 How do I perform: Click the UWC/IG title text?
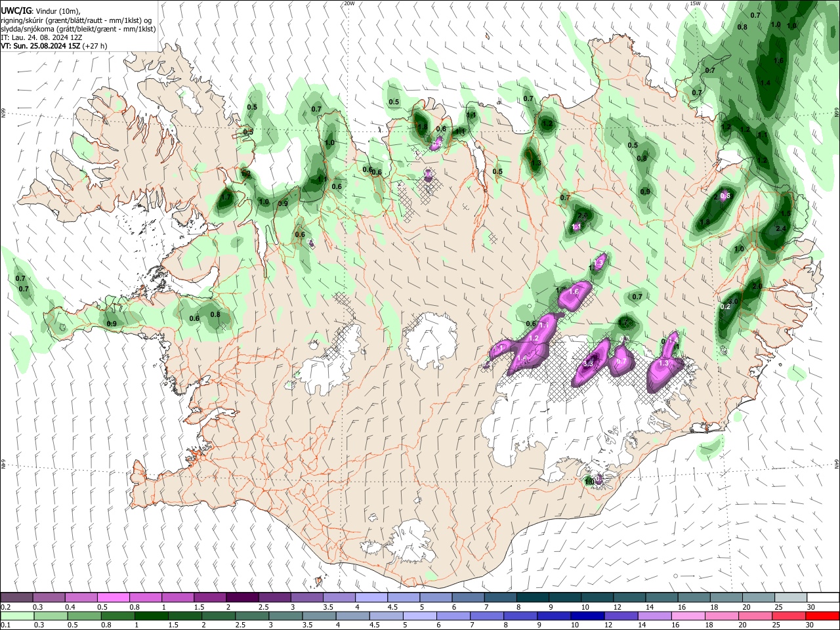point(15,11)
